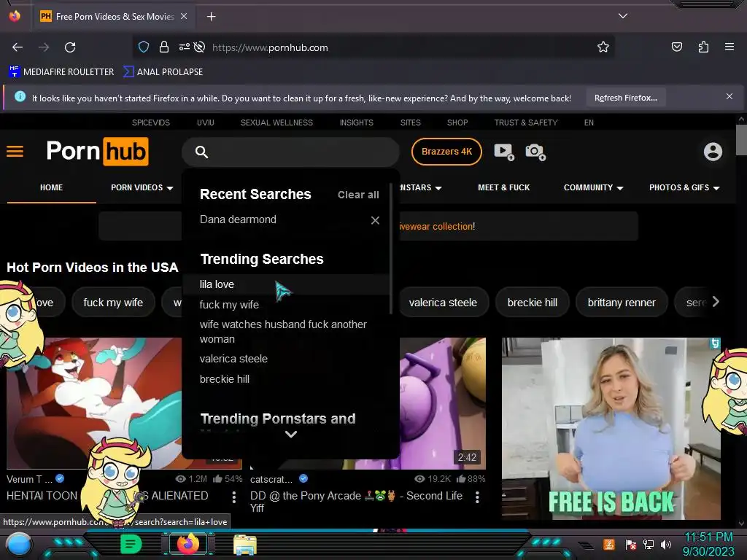This screenshot has width=747, height=560.
Task: Open the TRUST & SAFETY link
Action: pyautogui.click(x=526, y=122)
